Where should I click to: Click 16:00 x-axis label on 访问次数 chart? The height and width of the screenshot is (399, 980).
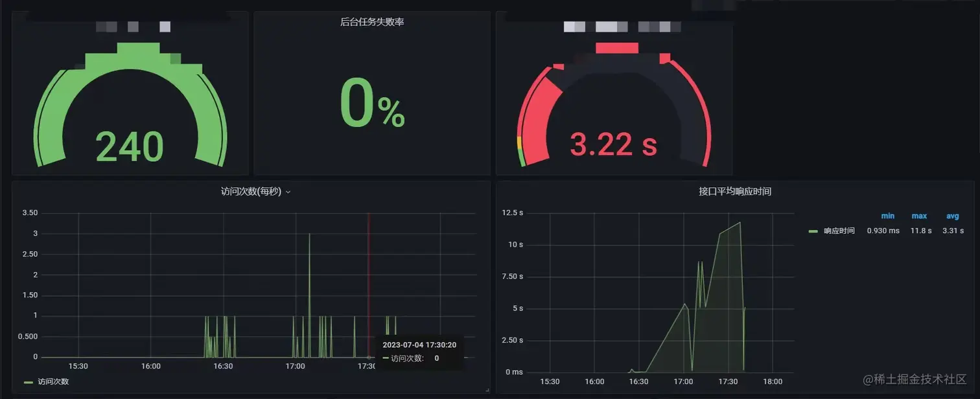[x=150, y=366]
